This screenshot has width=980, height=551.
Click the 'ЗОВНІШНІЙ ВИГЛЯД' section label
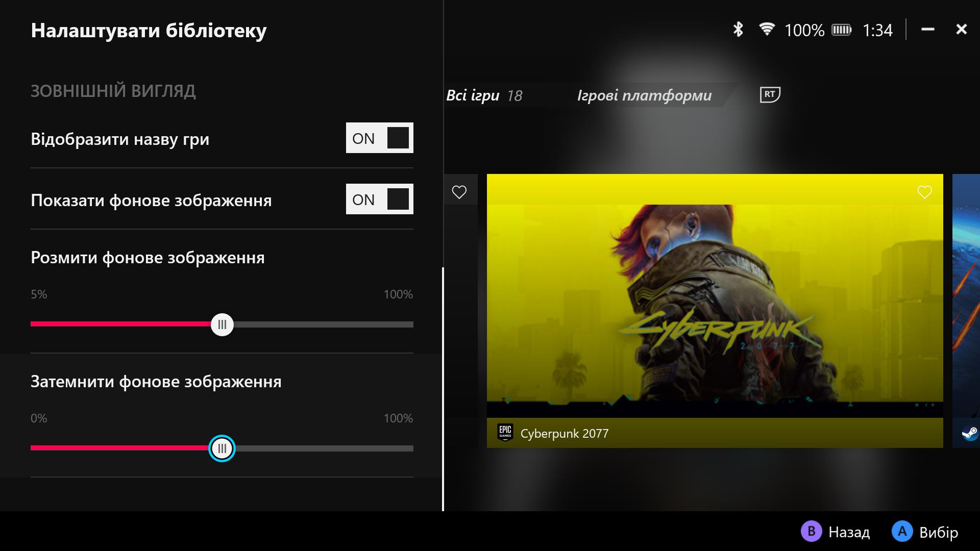(x=113, y=91)
